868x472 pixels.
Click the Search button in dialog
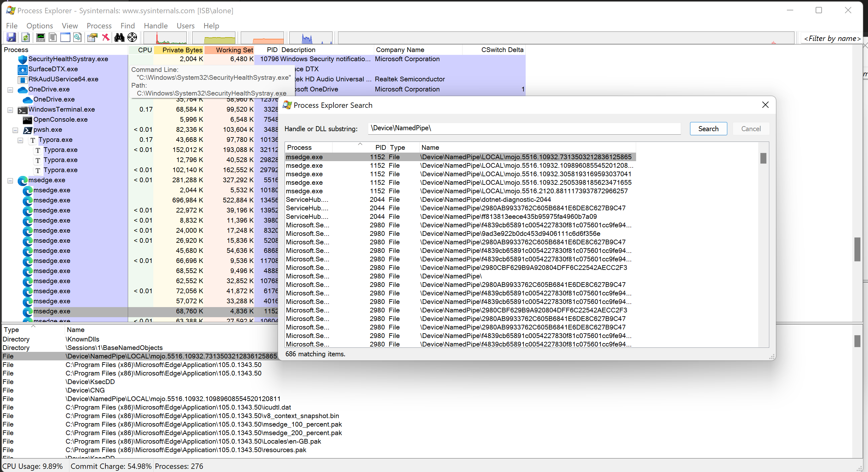click(708, 129)
